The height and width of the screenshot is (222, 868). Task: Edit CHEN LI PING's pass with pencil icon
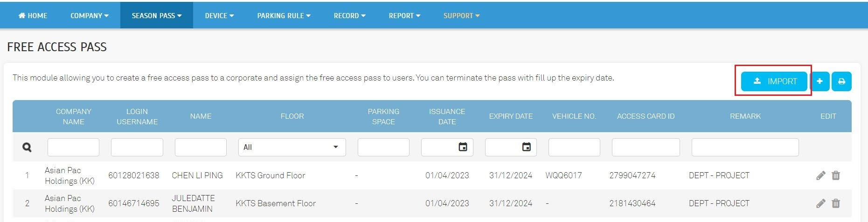(x=821, y=175)
